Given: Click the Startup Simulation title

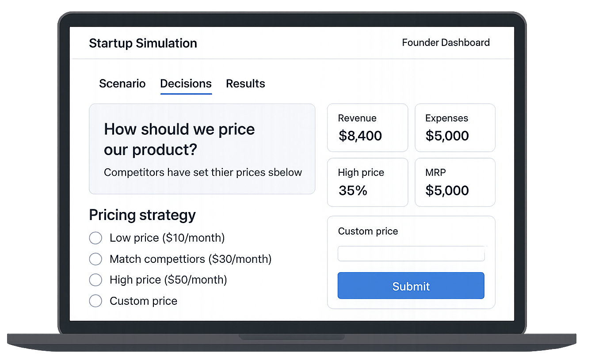Looking at the screenshot, I should coord(143,43).
